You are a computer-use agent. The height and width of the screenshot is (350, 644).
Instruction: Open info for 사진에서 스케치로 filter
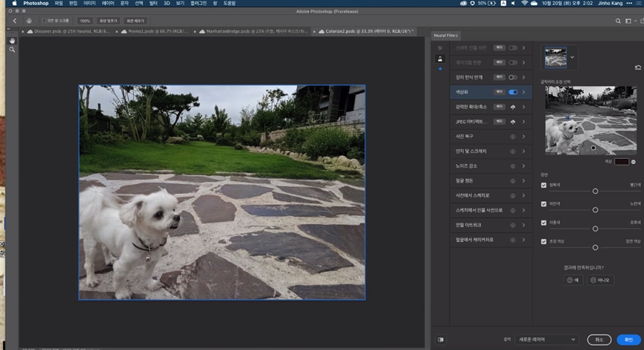[512, 195]
